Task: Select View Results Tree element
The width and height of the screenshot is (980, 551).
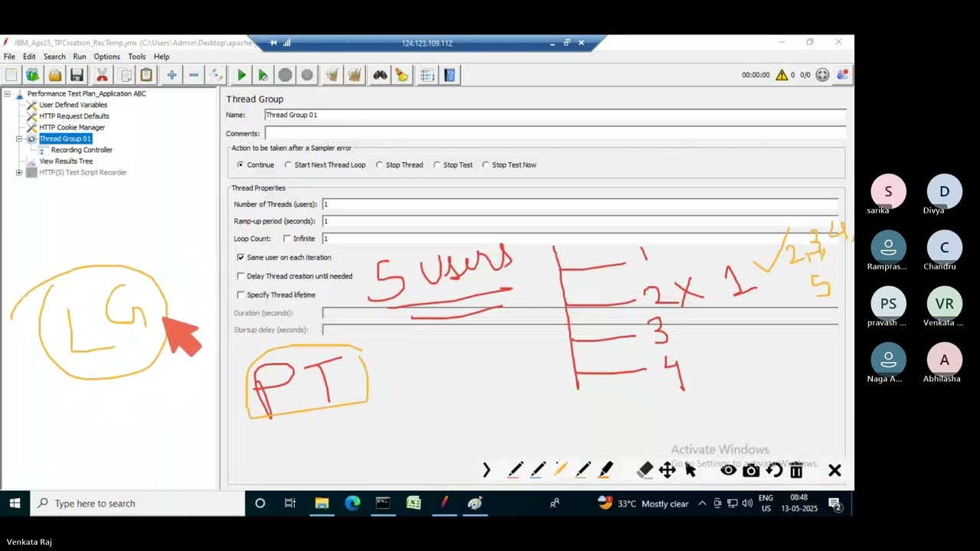Action: (66, 161)
